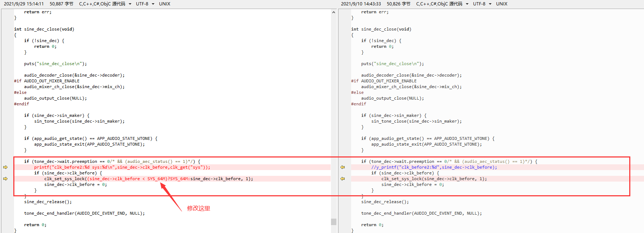The width and height of the screenshot is (644, 233).
Task: Click the left file timestamp 2021/9/29
Action: click(24, 4)
